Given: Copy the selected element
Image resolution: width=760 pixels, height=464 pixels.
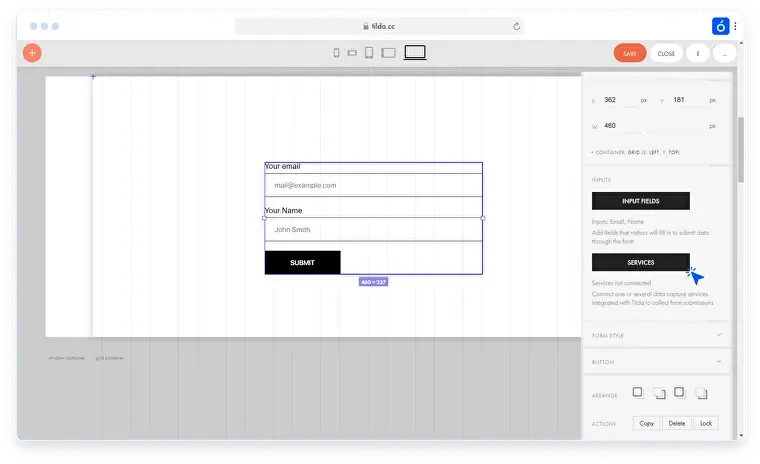Looking at the screenshot, I should (x=647, y=423).
